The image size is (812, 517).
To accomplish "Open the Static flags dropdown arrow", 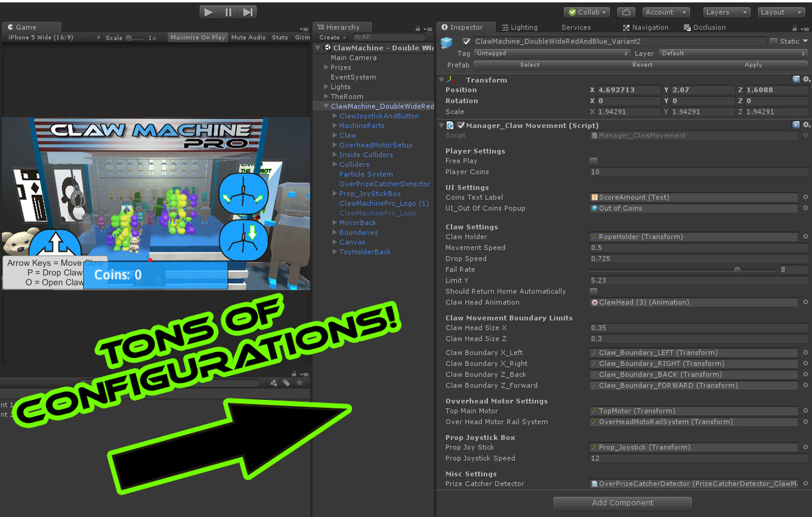I will [805, 41].
